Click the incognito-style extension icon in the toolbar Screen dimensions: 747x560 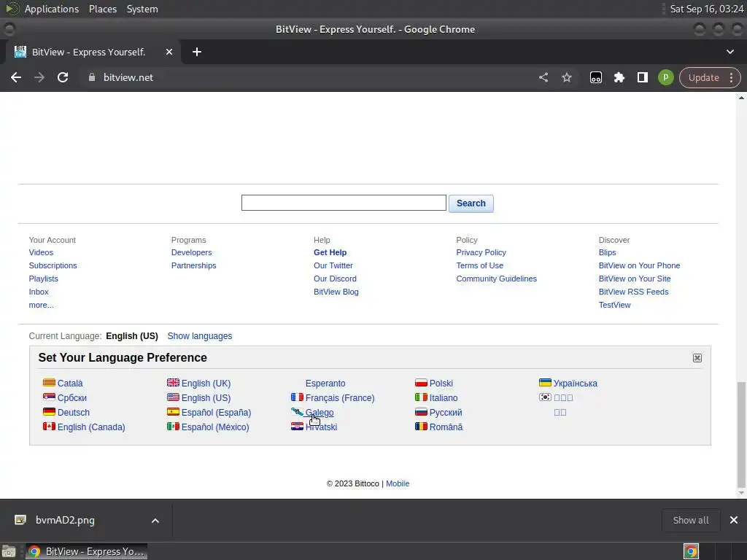(x=595, y=77)
